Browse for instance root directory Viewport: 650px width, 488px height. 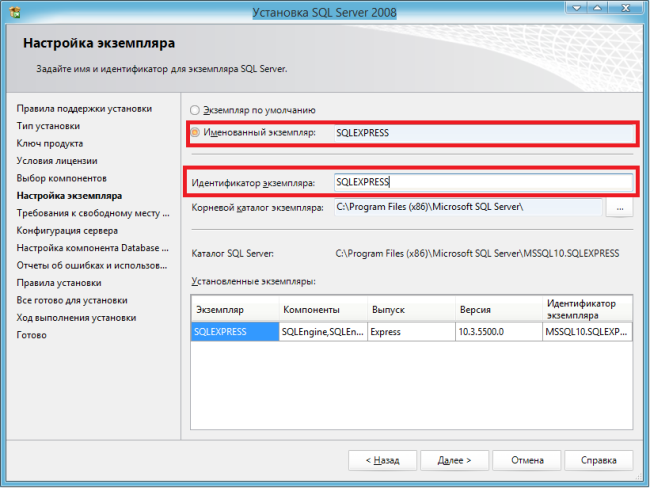(x=620, y=207)
